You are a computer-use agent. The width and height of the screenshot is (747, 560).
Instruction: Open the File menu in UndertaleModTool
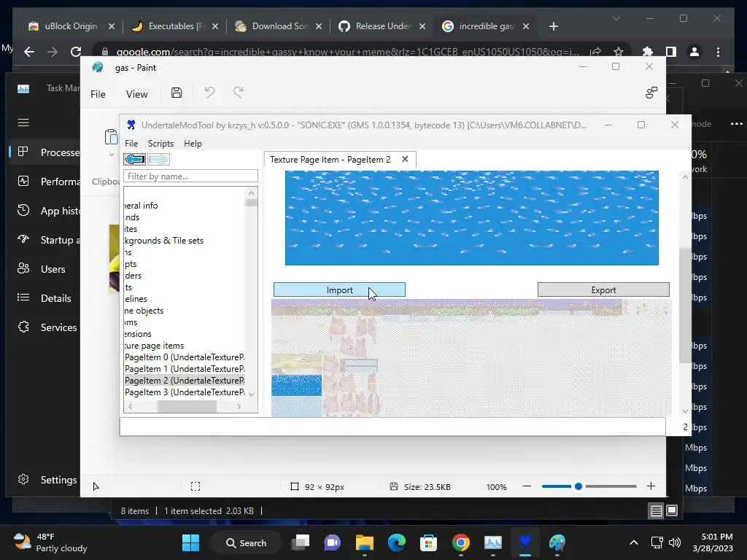pyautogui.click(x=131, y=144)
